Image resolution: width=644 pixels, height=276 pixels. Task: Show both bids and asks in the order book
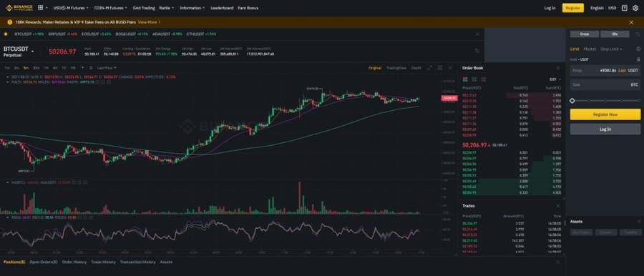click(465, 79)
